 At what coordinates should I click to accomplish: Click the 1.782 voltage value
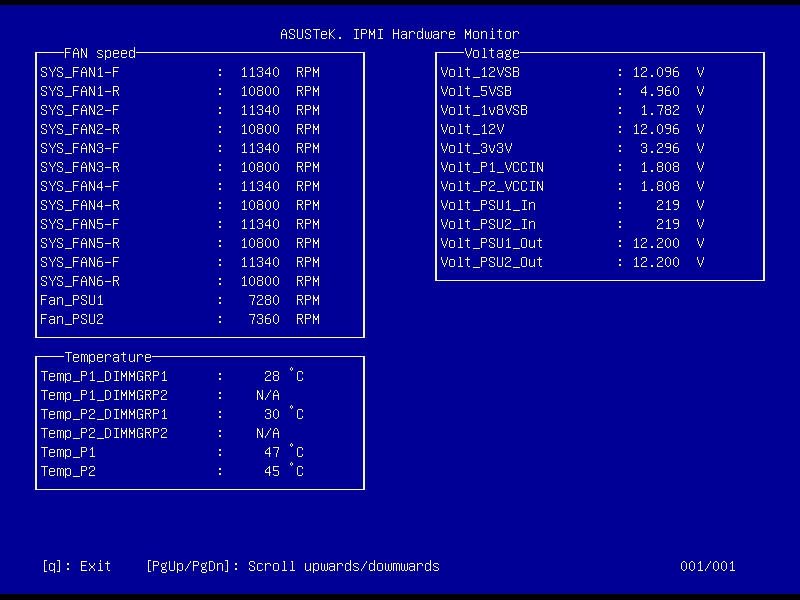coord(660,110)
